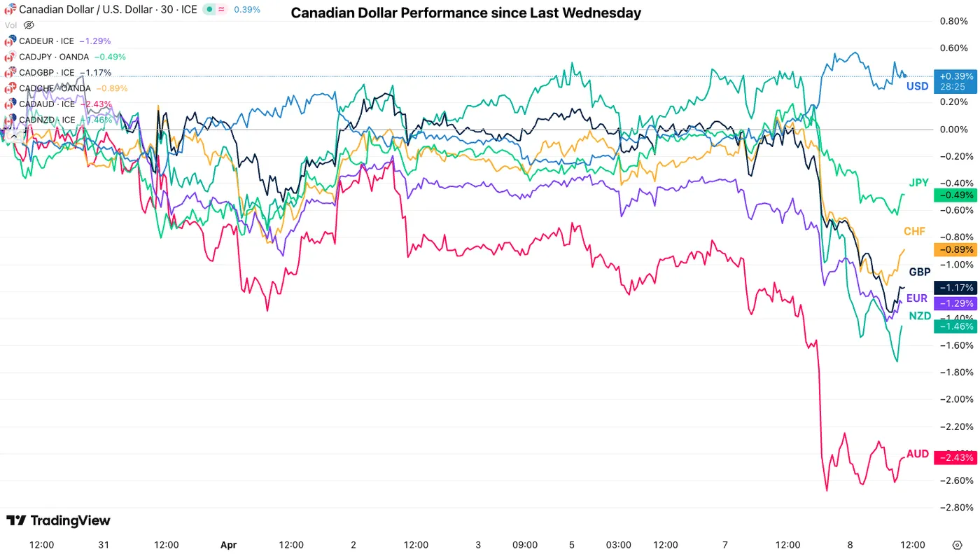Click the CADCHF flag icon in legend
980x554 pixels.
pyautogui.click(x=10, y=88)
